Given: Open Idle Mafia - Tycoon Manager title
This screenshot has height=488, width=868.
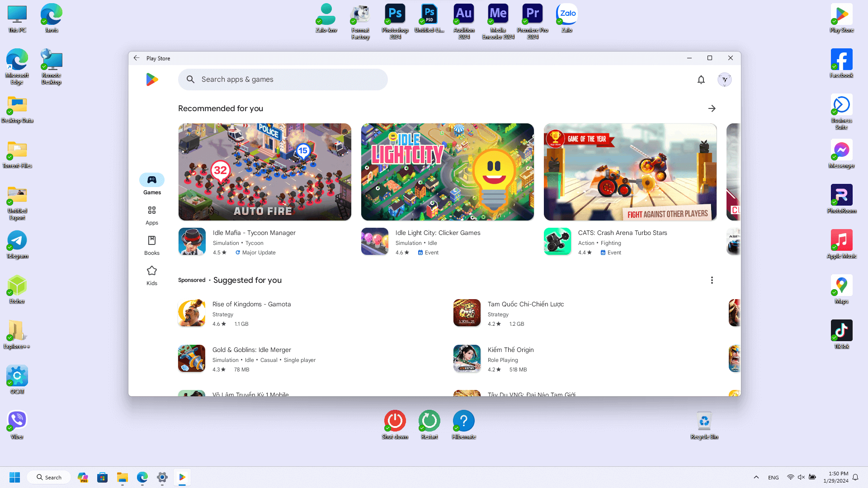Looking at the screenshot, I should (x=254, y=233).
